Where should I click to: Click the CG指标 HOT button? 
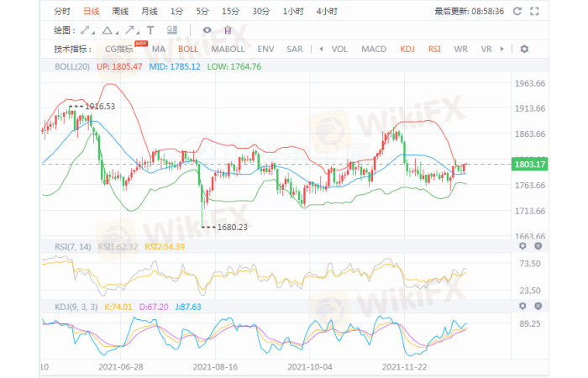[119, 49]
